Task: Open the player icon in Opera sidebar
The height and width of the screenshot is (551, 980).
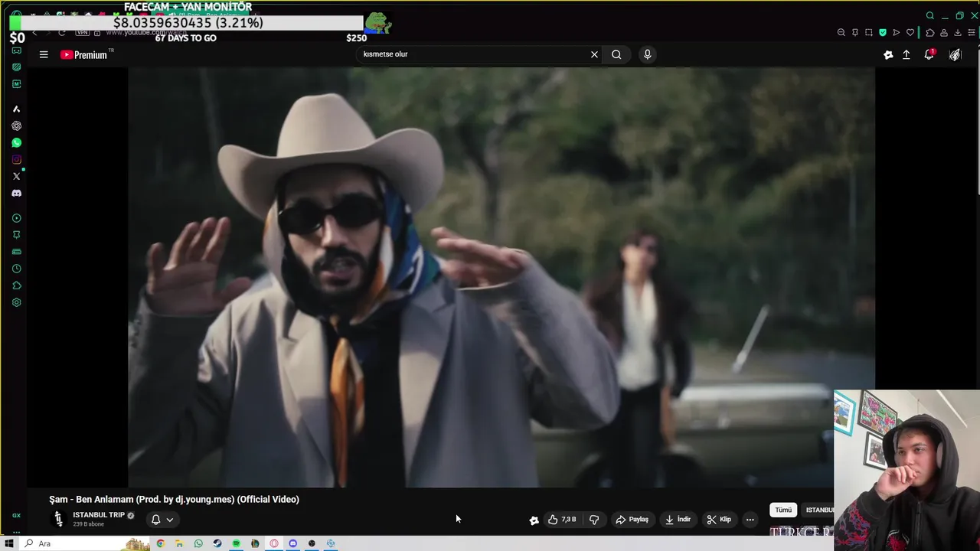Action: point(16,218)
